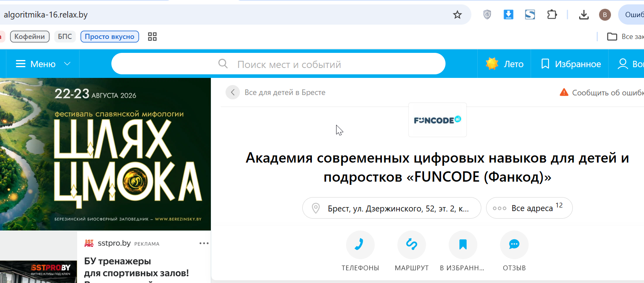This screenshot has width=644, height=283.
Task: Open the tab groups grid icon
Action: point(152,37)
